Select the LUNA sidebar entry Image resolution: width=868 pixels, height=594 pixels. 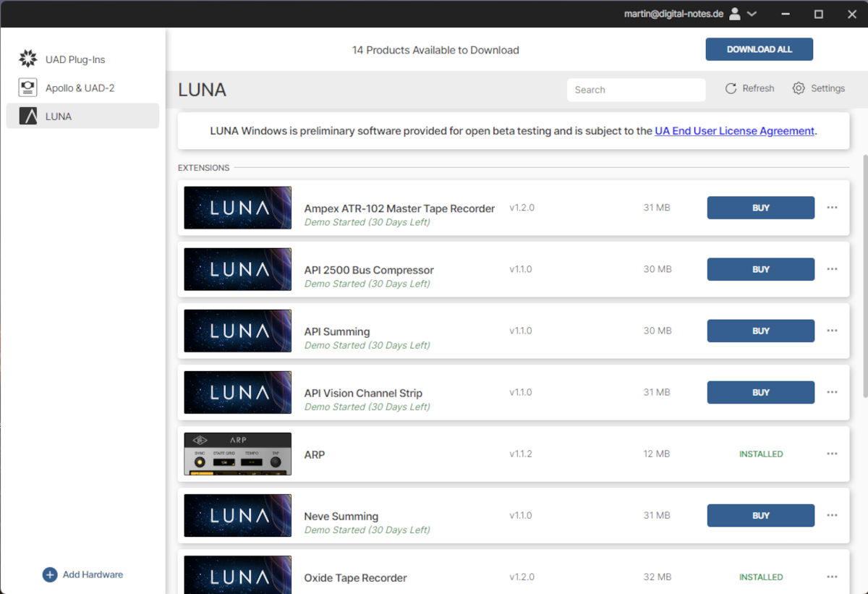82,116
